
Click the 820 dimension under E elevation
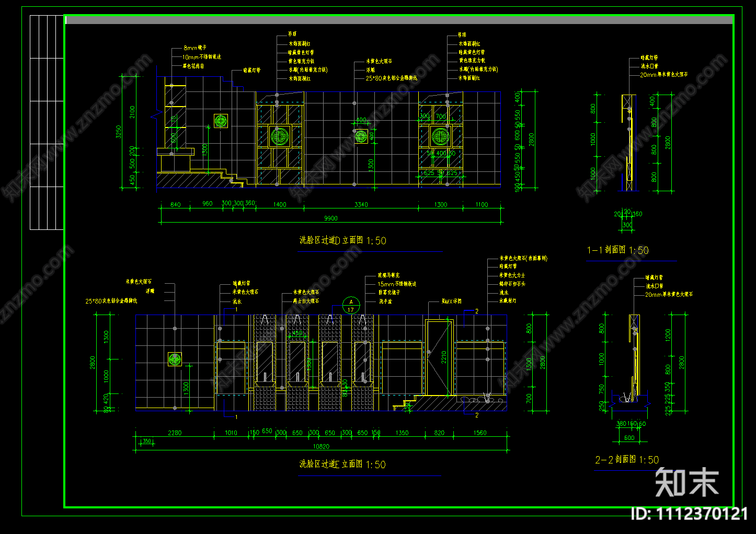(x=439, y=433)
